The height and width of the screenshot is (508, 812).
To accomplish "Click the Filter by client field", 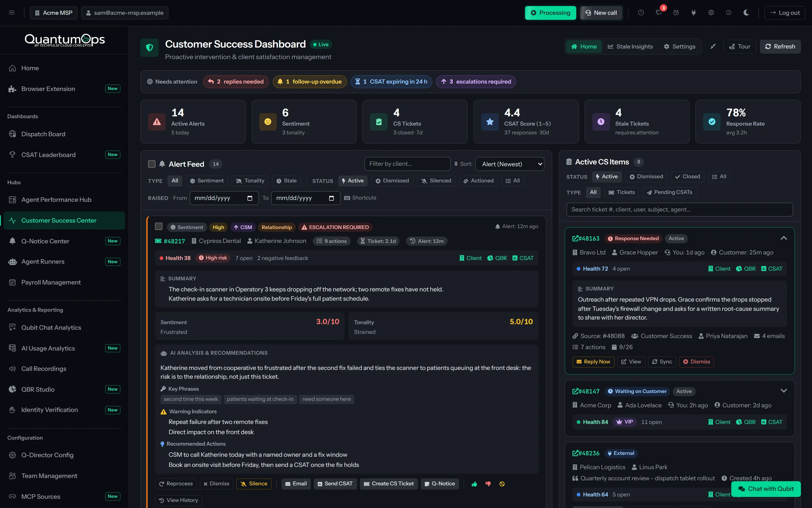I will (x=407, y=164).
